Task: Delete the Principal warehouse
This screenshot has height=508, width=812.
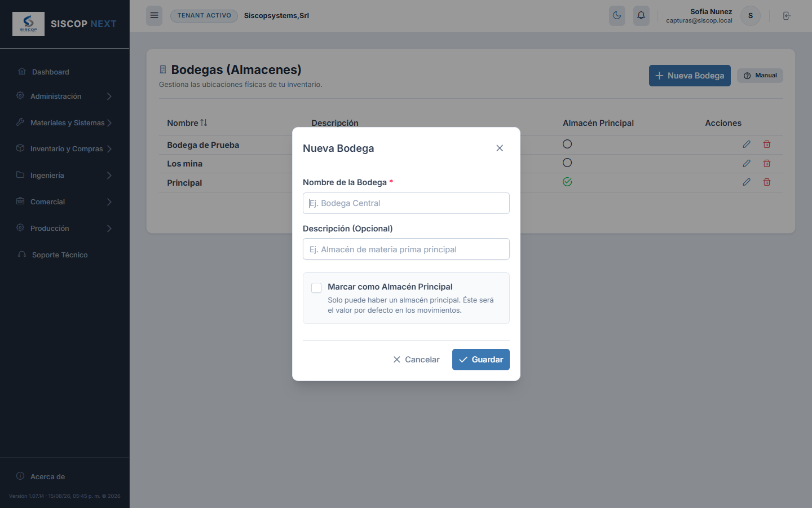Action: pyautogui.click(x=767, y=182)
